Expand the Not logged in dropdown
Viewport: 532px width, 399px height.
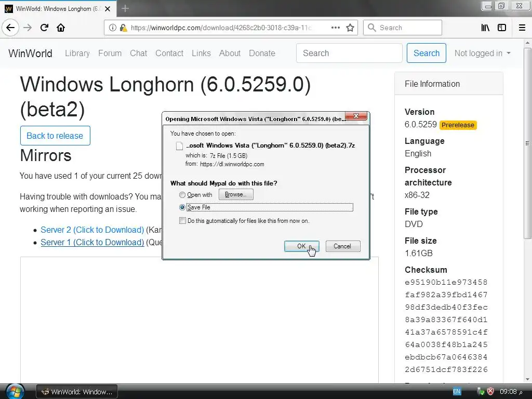[482, 54]
